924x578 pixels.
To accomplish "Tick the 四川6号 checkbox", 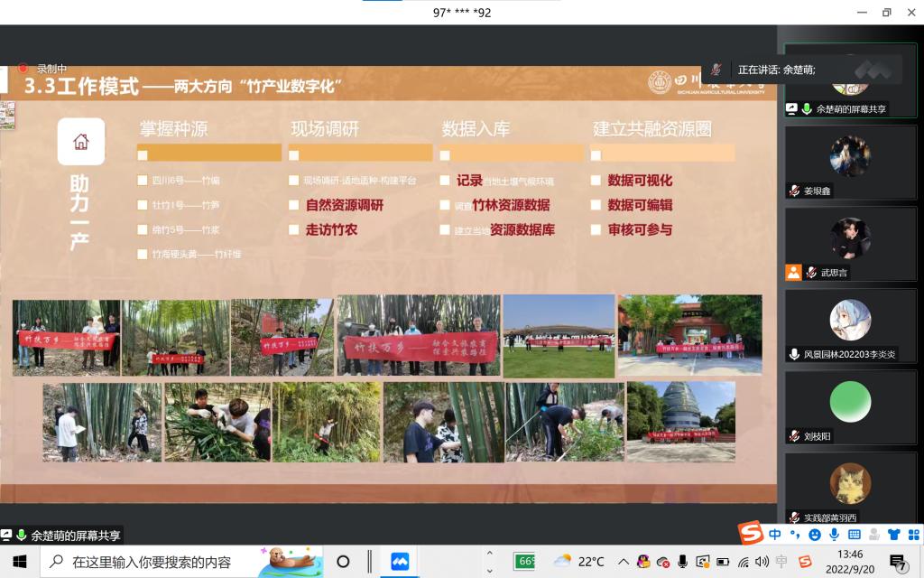I will (x=143, y=180).
